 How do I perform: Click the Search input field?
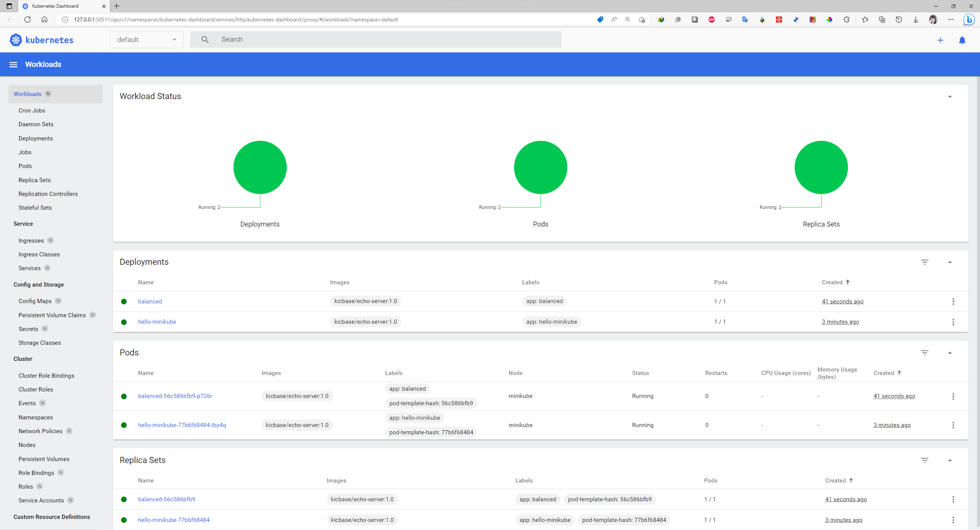click(383, 40)
